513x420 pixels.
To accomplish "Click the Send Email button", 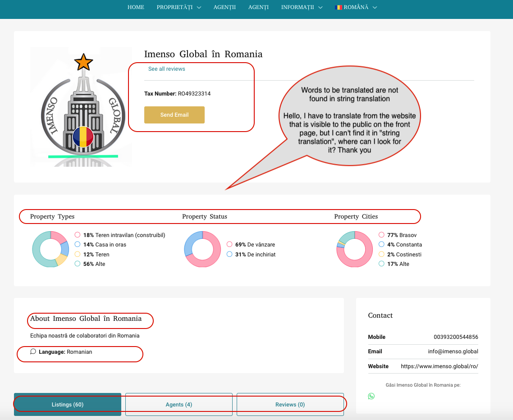I will pyautogui.click(x=174, y=115).
